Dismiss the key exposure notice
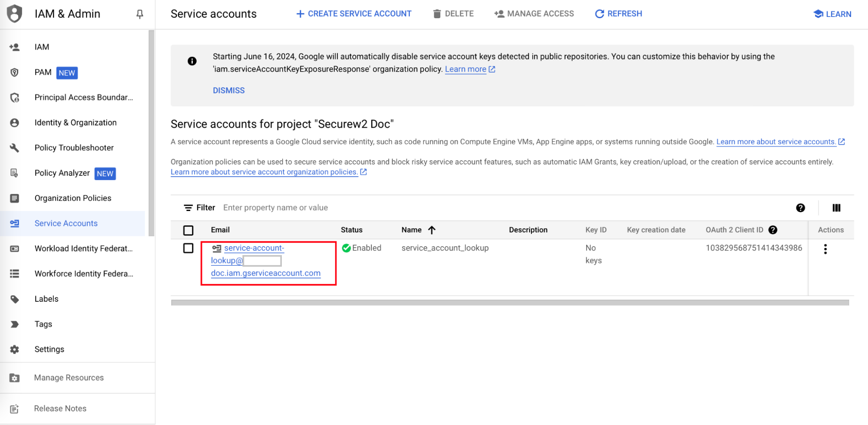 [228, 90]
